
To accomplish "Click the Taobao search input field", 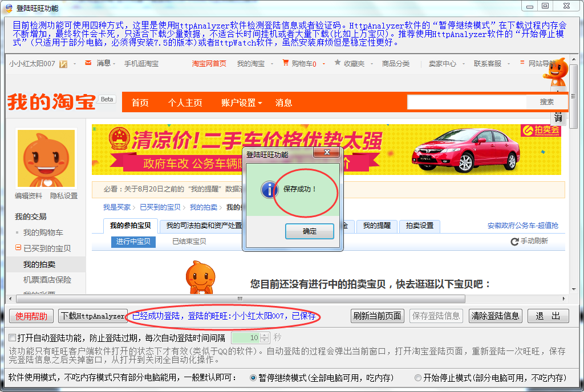I will pos(467,102).
